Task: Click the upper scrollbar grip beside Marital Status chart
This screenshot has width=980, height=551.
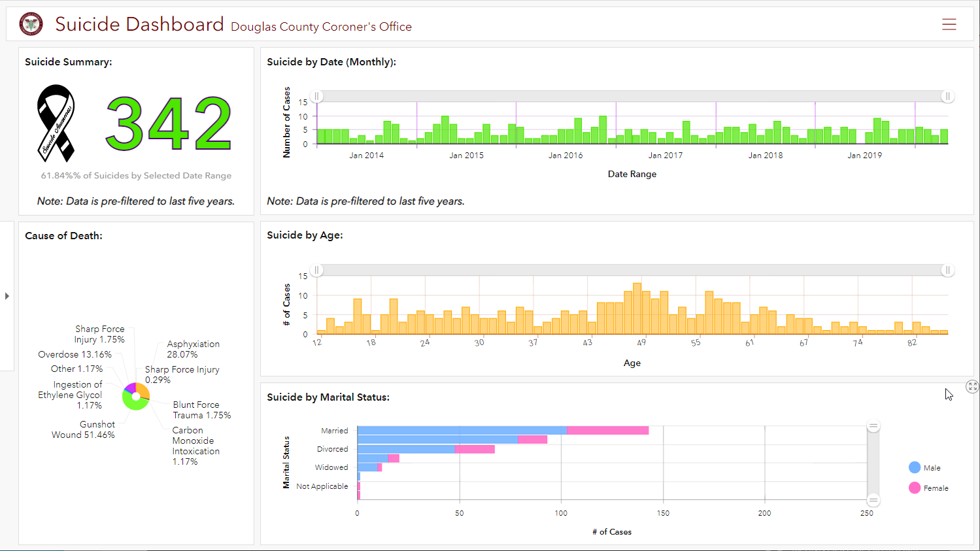Action: pos(873,425)
